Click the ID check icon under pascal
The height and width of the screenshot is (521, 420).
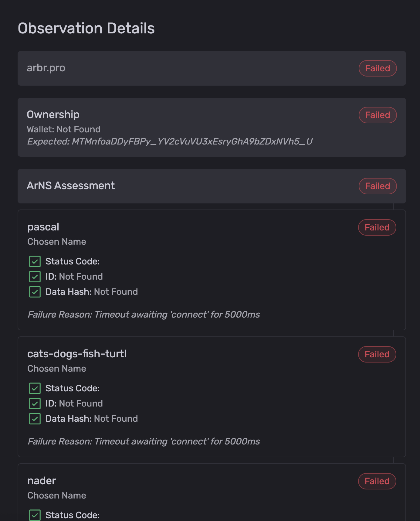[x=35, y=277]
